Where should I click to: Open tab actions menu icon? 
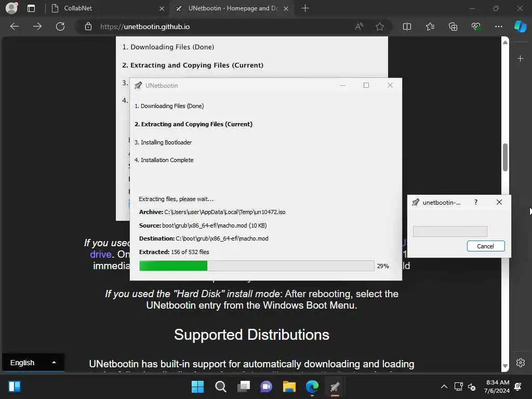[x=31, y=8]
